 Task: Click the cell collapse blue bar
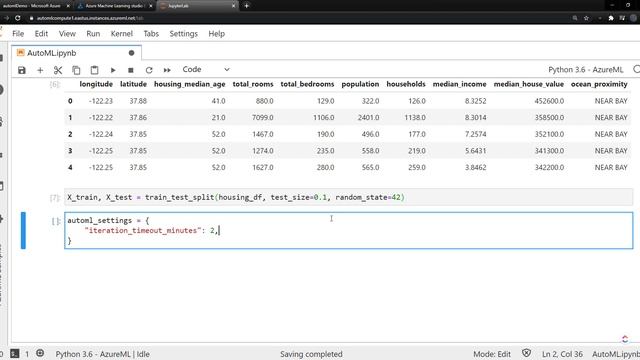(x=23, y=231)
